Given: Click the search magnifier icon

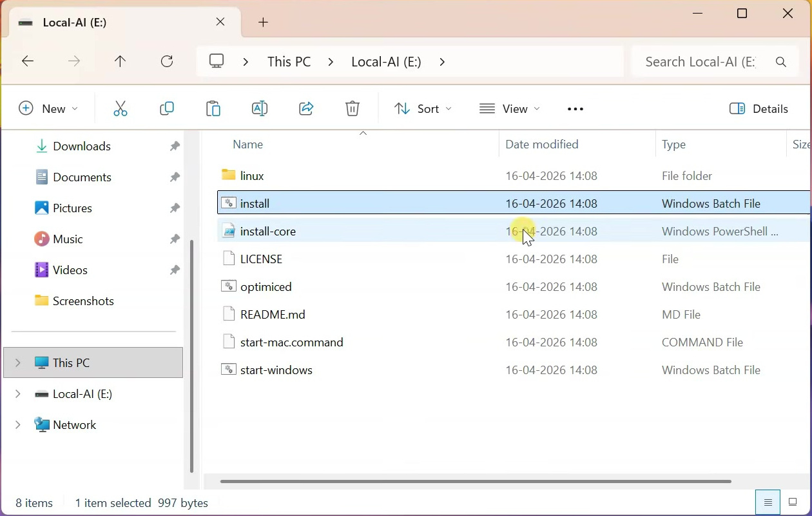Looking at the screenshot, I should pyautogui.click(x=781, y=62).
